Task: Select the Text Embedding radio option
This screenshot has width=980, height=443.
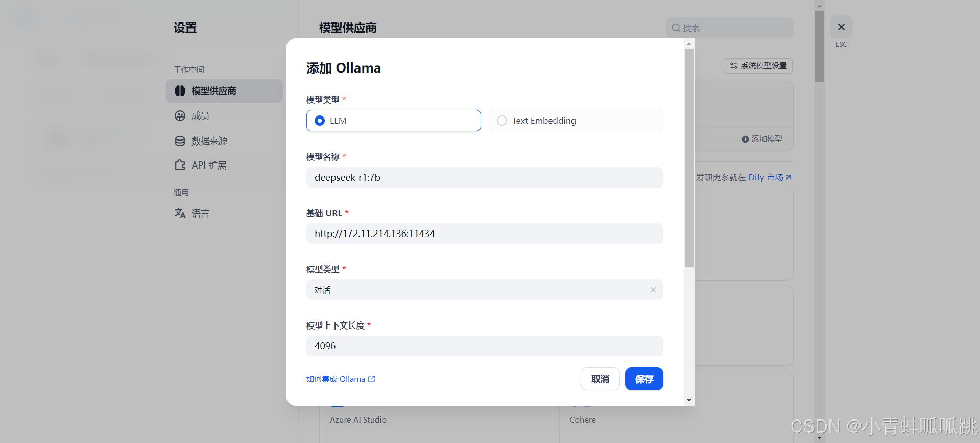Action: click(576, 121)
